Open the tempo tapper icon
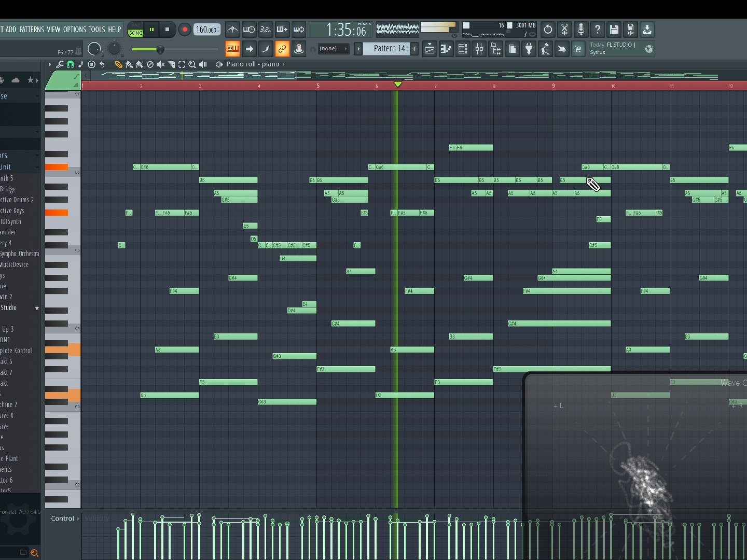The image size is (747, 560). point(545,49)
